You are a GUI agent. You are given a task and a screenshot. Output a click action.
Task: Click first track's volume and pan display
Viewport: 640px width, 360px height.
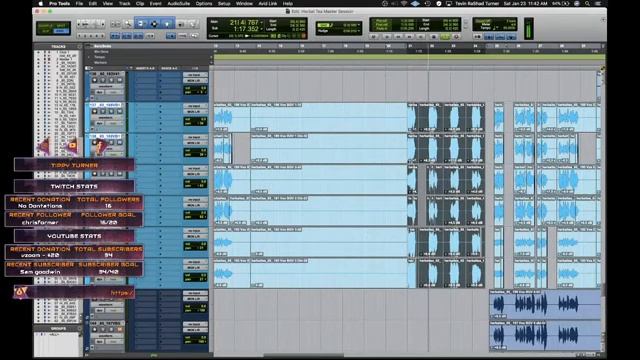tap(195, 90)
